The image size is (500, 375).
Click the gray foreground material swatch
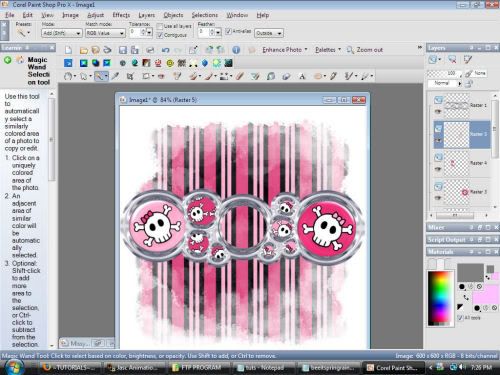pos(470,272)
